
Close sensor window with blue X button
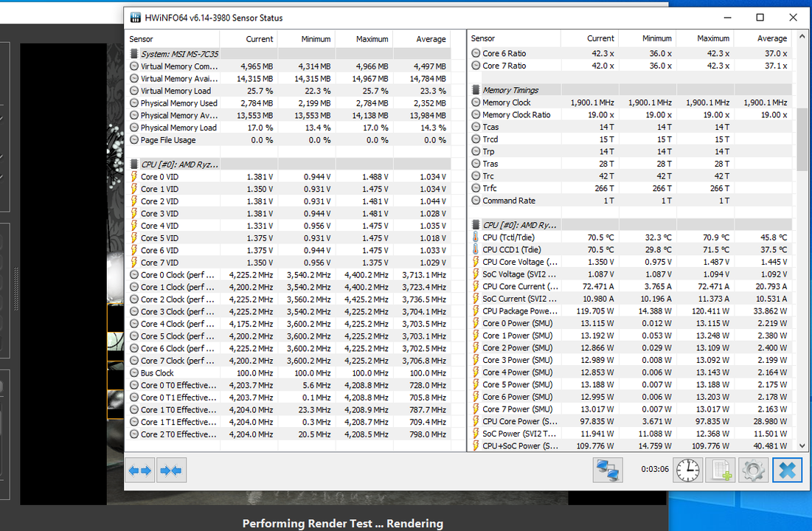pyautogui.click(x=787, y=471)
